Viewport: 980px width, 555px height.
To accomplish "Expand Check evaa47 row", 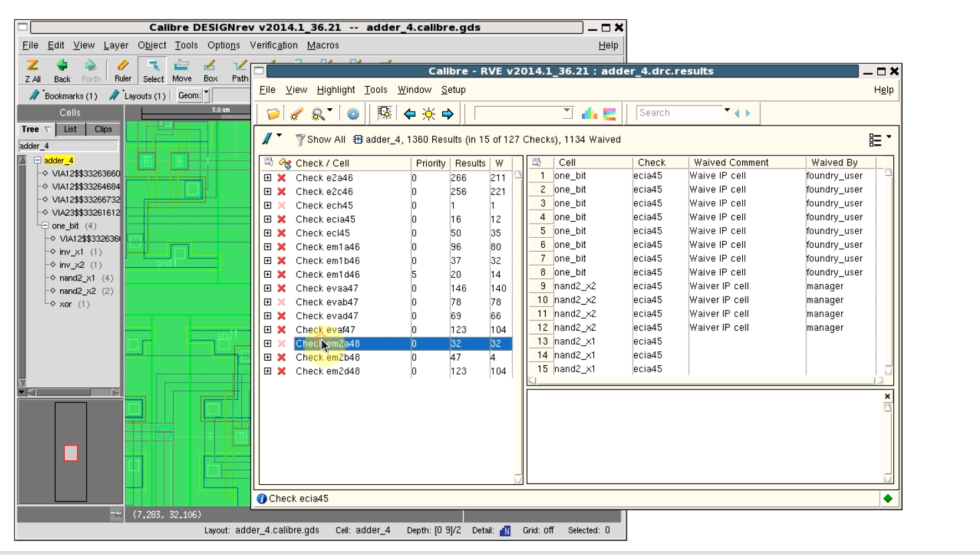I will click(x=267, y=288).
